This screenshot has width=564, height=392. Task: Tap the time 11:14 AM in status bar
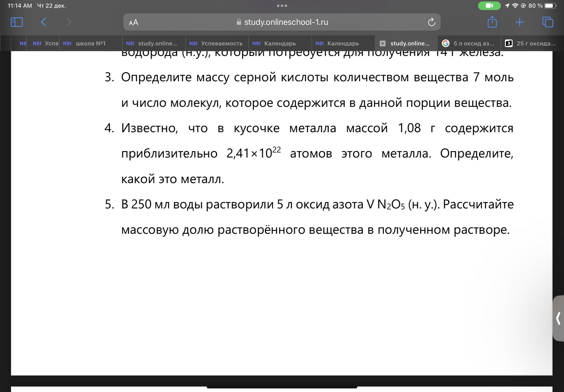(x=20, y=6)
